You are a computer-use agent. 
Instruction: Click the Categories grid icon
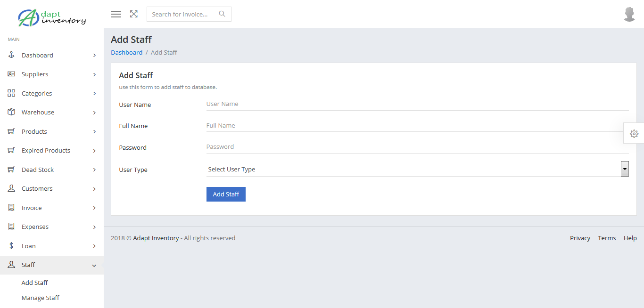11,93
